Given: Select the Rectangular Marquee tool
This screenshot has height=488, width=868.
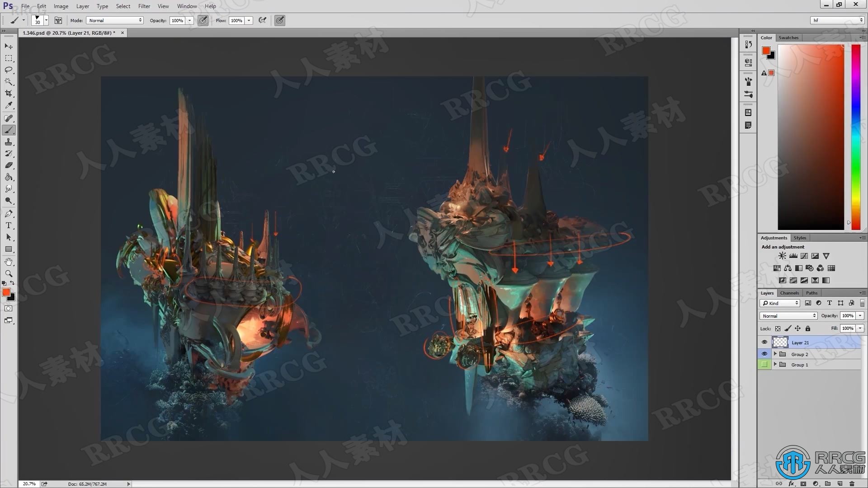Looking at the screenshot, I should [x=9, y=58].
